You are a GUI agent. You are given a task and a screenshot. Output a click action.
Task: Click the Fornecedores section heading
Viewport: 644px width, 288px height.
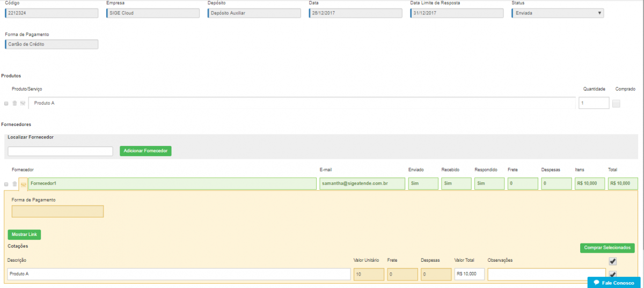(x=16, y=124)
